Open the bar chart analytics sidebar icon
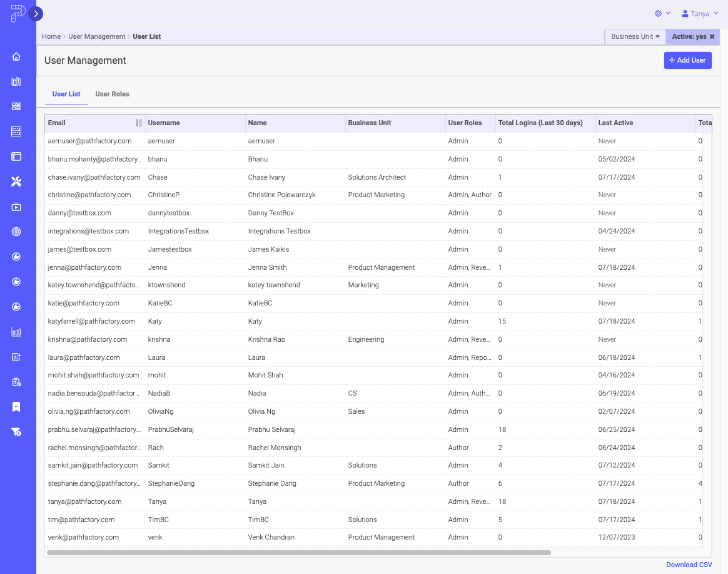The width and height of the screenshot is (728, 574). pyautogui.click(x=16, y=332)
